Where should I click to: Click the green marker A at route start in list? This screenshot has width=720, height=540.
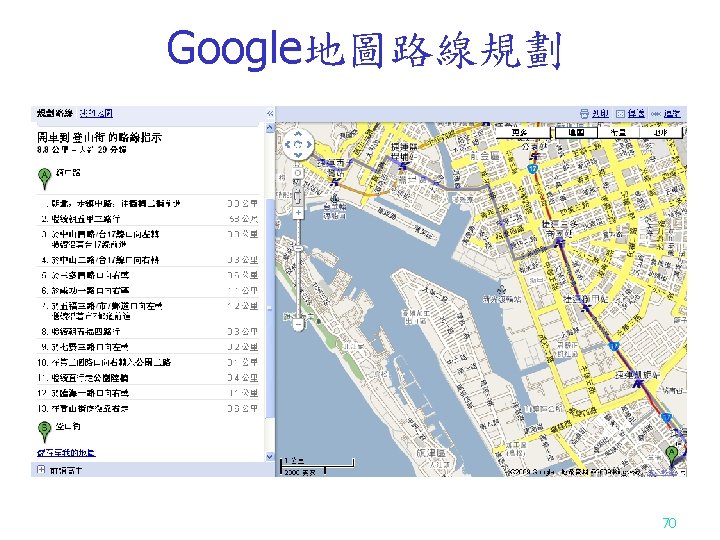coord(45,179)
